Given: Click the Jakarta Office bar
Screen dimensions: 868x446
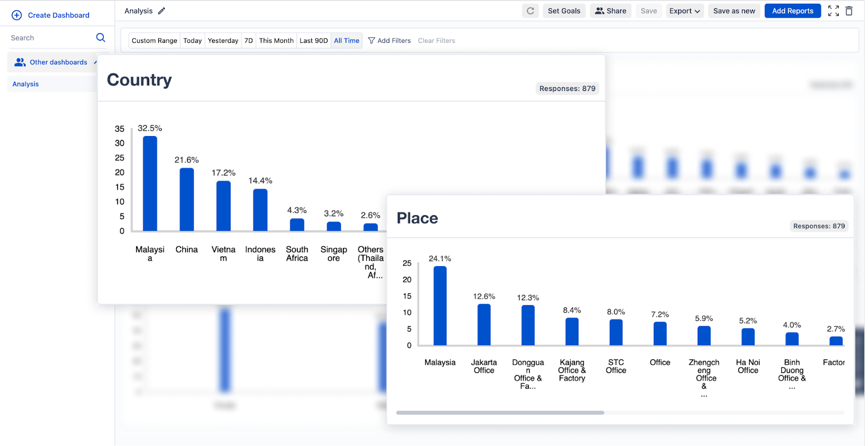Looking at the screenshot, I should (x=484, y=325).
